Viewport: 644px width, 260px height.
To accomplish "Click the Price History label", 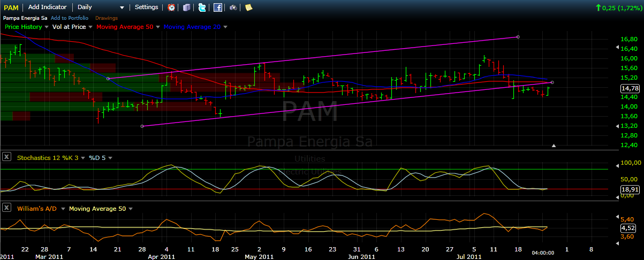I will 23,27.
